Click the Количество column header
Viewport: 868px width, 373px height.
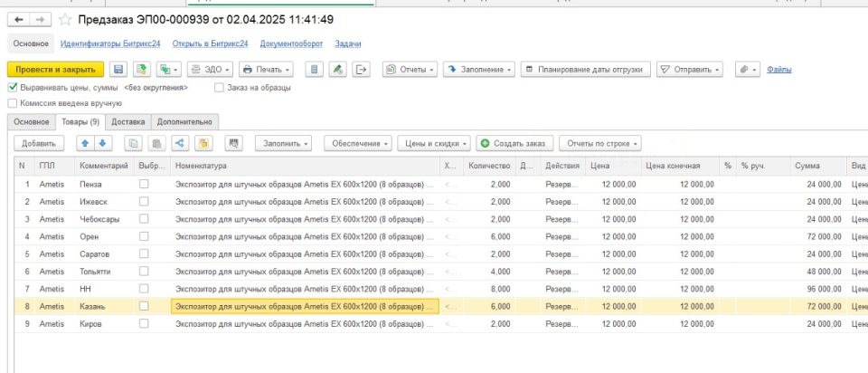point(489,166)
